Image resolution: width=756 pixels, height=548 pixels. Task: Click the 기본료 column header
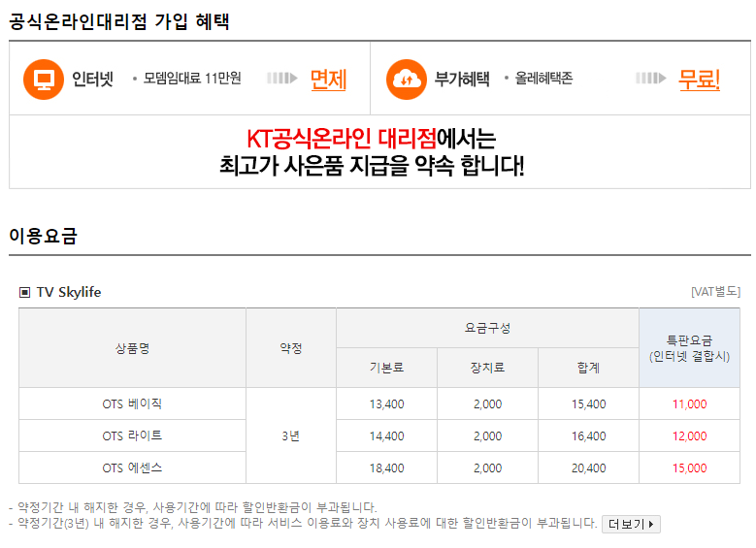click(x=386, y=368)
